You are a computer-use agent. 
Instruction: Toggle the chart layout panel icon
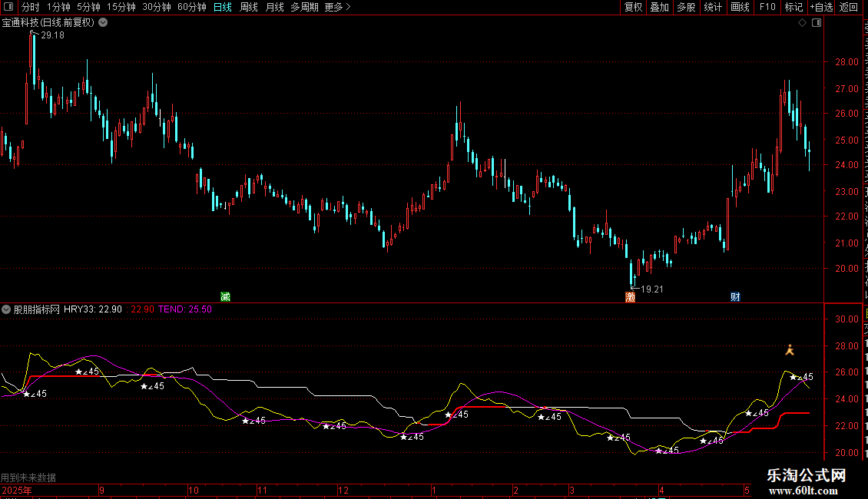(x=817, y=23)
